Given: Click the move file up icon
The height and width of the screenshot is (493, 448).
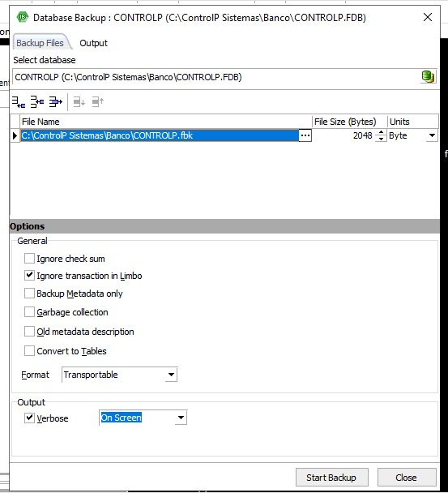Looking at the screenshot, I should pos(98,102).
